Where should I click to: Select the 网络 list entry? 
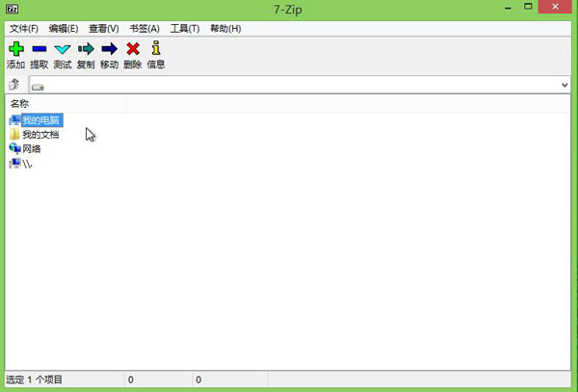(x=32, y=149)
